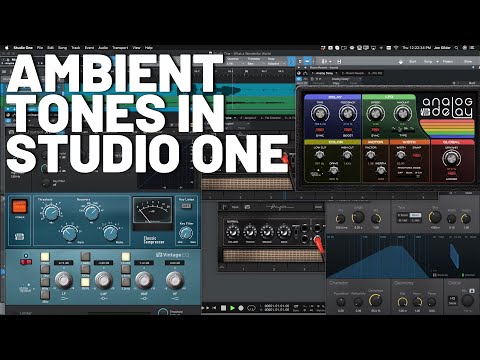Image resolution: width=480 pixels, height=360 pixels.
Task: Toggle the Loop icon in transport bar
Action: [x=251, y=308]
